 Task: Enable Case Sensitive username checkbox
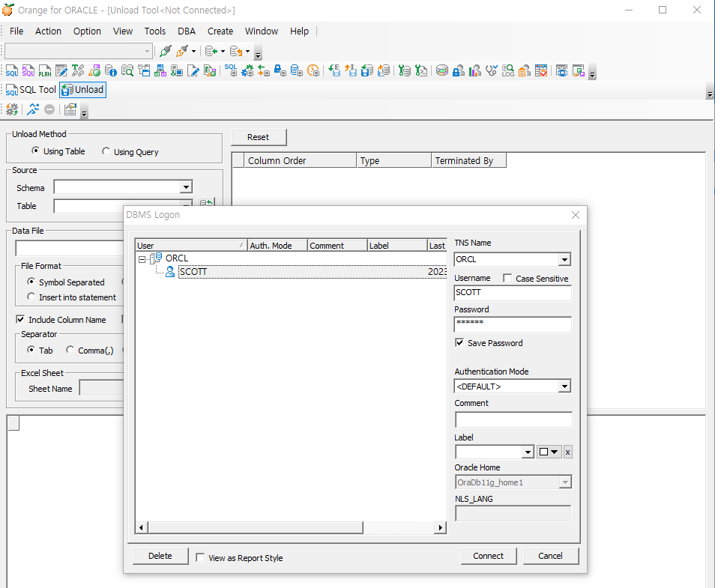pyautogui.click(x=507, y=278)
